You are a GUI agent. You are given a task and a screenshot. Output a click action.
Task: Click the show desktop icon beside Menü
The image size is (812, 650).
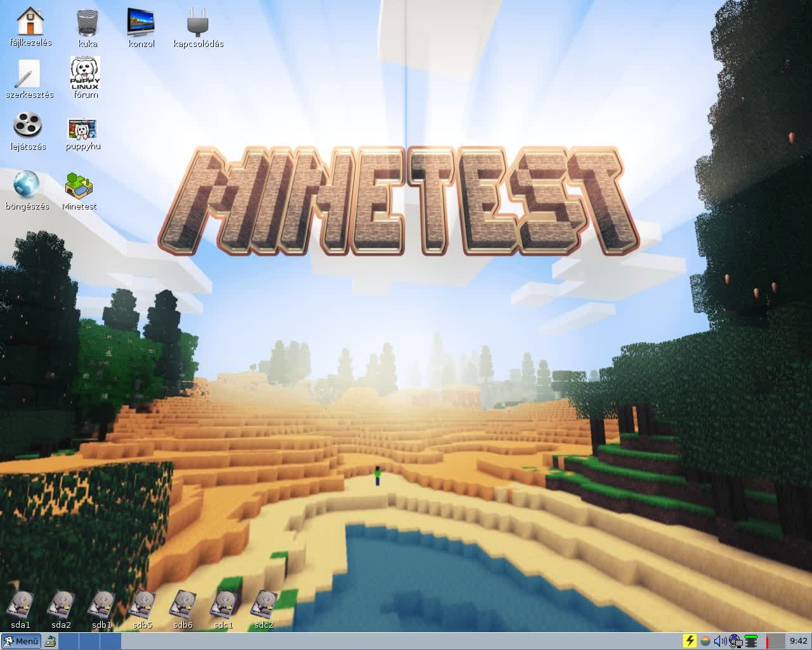[x=50, y=641]
